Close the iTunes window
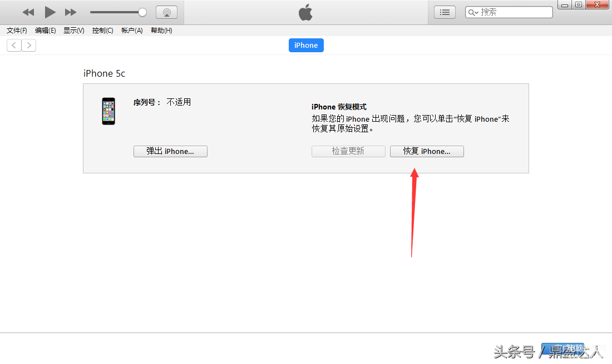Image resolution: width=612 pixels, height=364 pixels. click(597, 4)
